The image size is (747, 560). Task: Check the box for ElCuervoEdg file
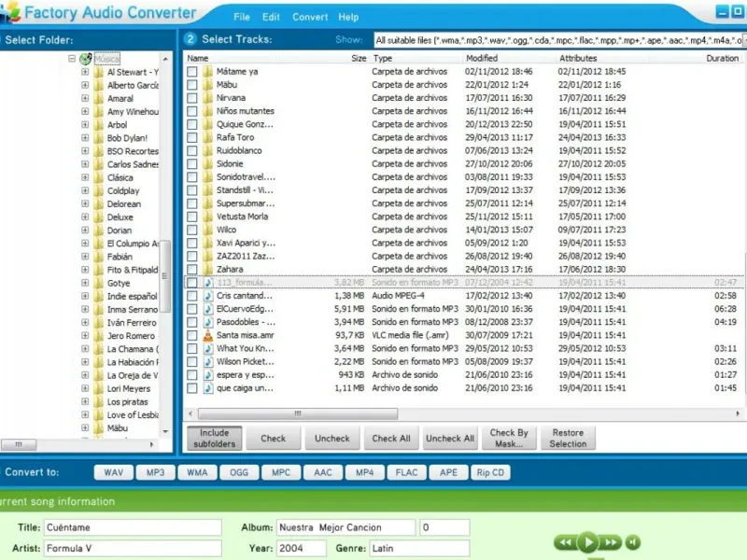192,309
